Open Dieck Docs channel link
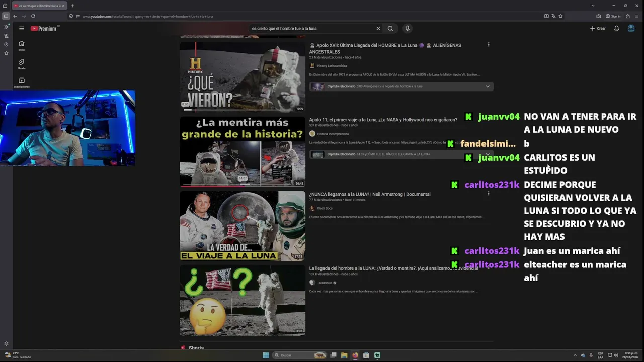 coord(325,208)
